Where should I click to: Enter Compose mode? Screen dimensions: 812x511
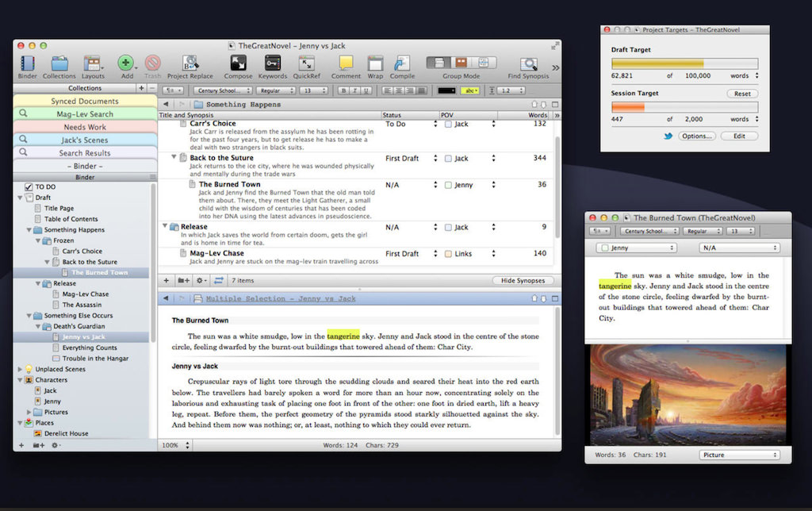(238, 63)
